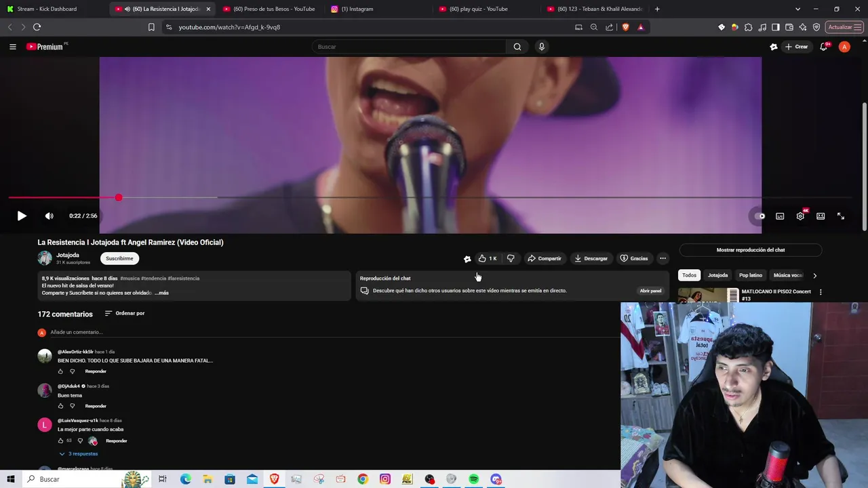This screenshot has width=868, height=488.
Task: Open Windows Start menu
Action: [11, 479]
